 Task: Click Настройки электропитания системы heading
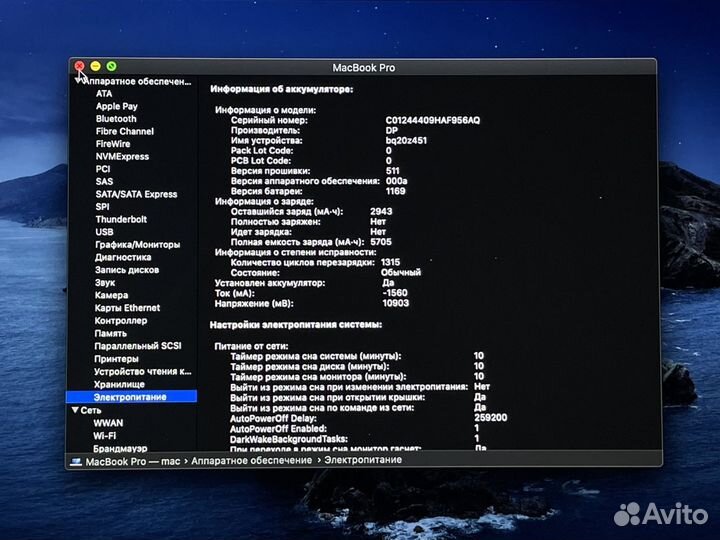[x=296, y=325]
